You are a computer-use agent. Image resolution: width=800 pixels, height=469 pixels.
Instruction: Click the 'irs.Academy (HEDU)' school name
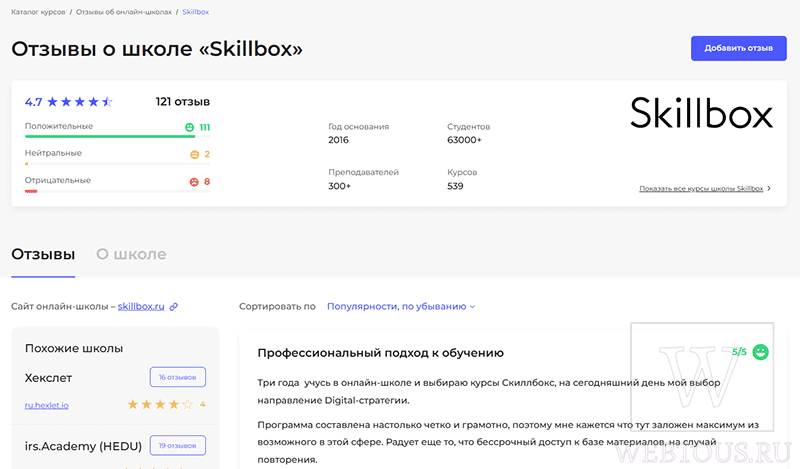[x=83, y=446]
